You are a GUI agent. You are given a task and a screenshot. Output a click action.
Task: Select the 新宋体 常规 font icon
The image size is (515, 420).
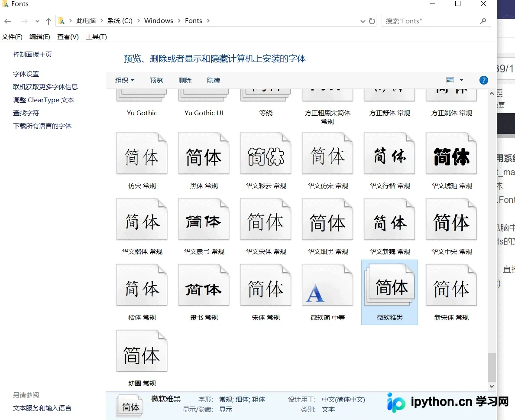click(451, 285)
